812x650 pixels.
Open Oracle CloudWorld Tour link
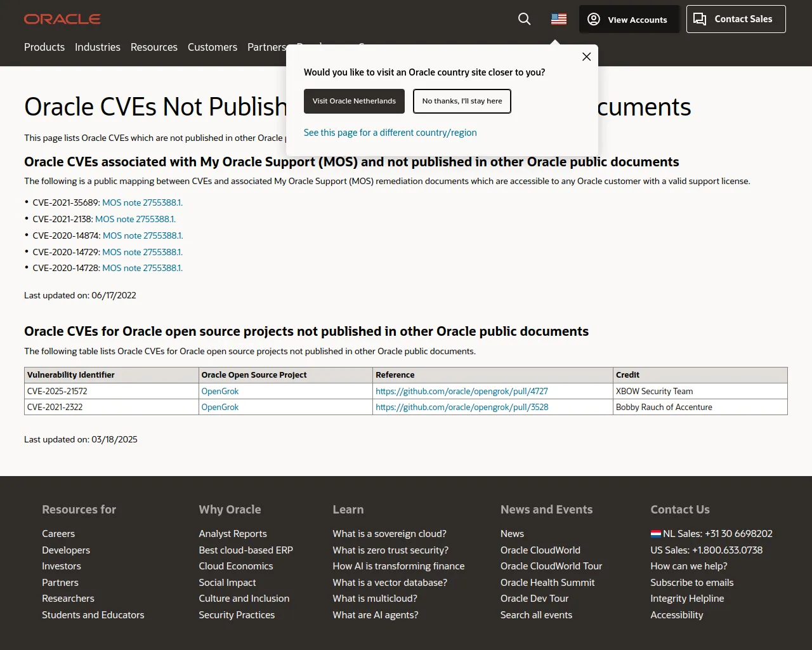[x=551, y=566]
